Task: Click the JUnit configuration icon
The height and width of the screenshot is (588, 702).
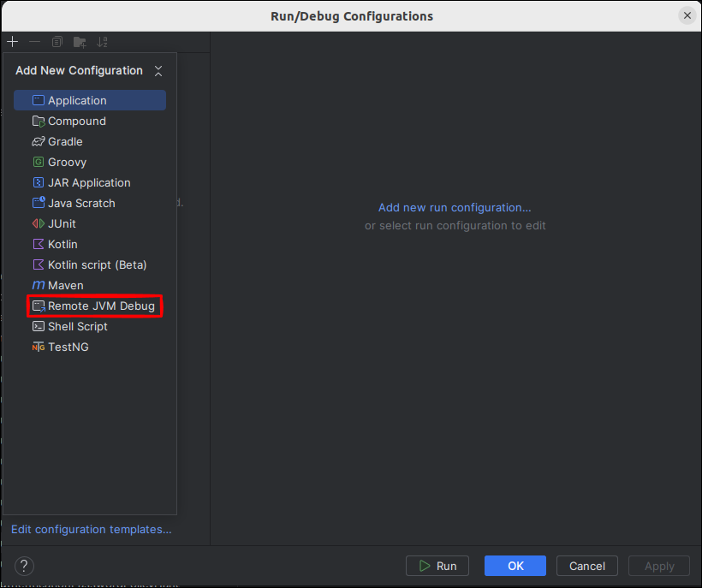Action: (x=39, y=223)
